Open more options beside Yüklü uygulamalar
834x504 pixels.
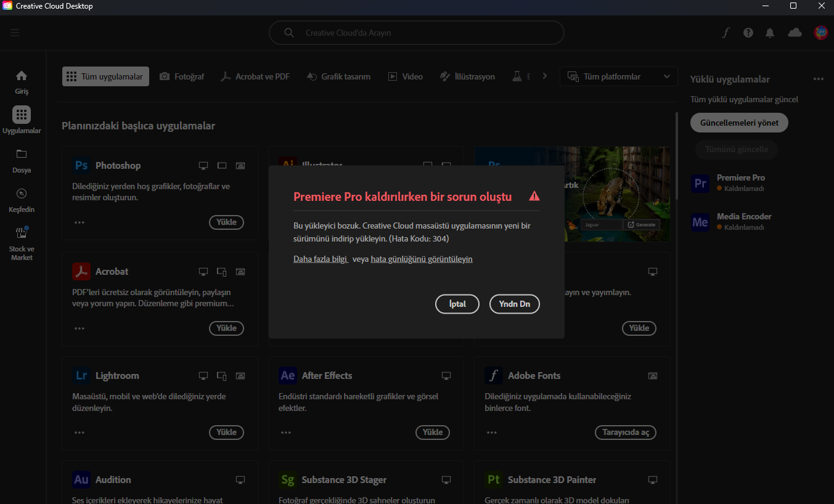(818, 79)
